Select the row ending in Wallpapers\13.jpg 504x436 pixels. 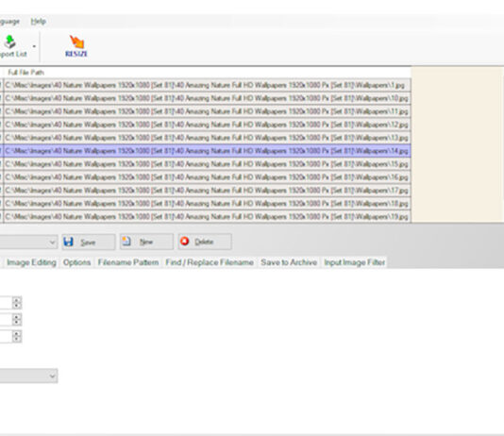pos(208,138)
